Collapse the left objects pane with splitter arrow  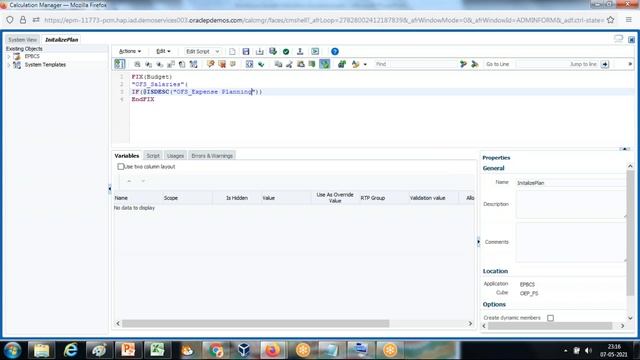coord(109,189)
